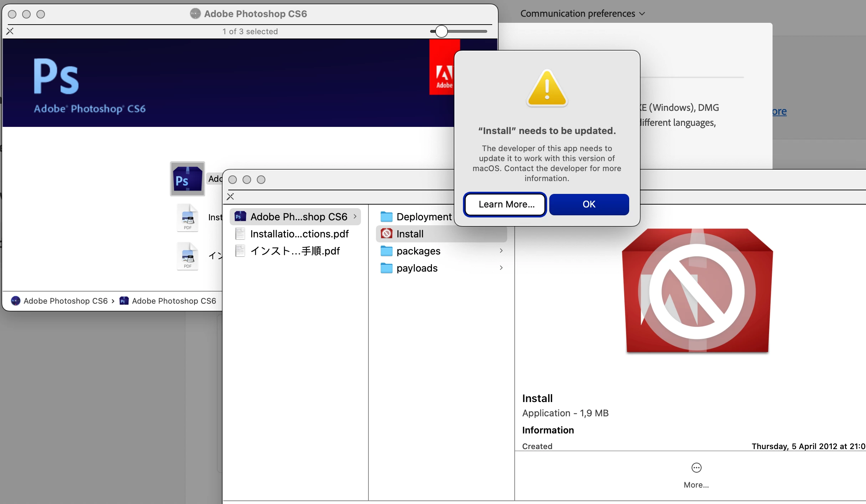This screenshot has width=866, height=504.
Task: Click the Ps installer package icon
Action: [x=187, y=179]
